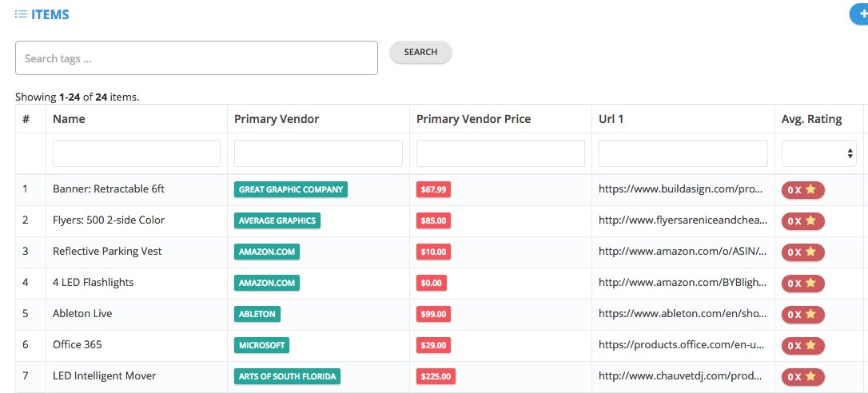Click the $0.00 price badge
This screenshot has height=393, width=868.
[x=432, y=283]
